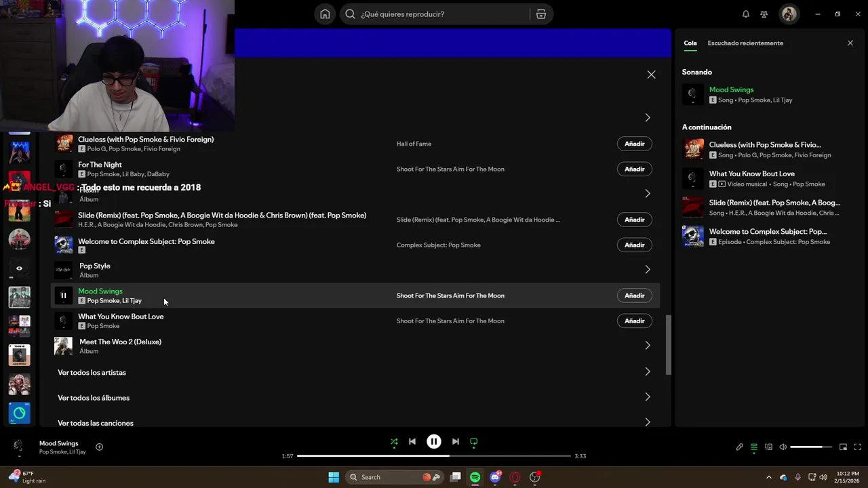This screenshot has height=488, width=868.
Task: Pause Mood Swings from the results row
Action: coord(64,296)
